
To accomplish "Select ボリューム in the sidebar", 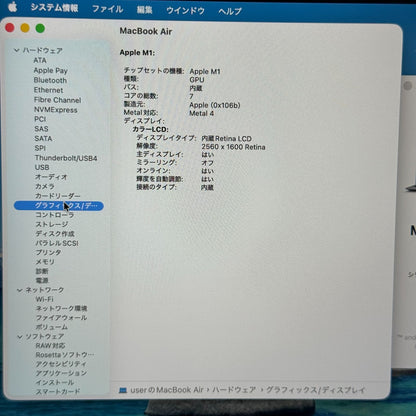I will point(52,327).
